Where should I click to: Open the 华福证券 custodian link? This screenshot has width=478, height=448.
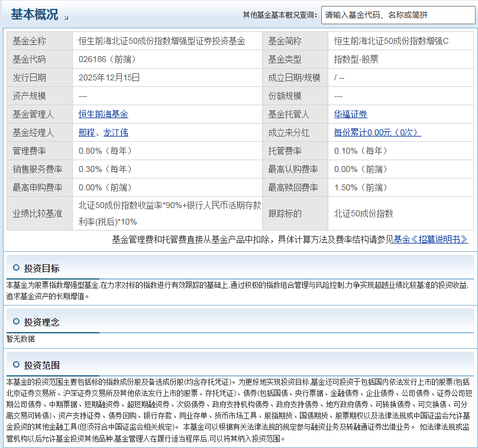coord(351,114)
